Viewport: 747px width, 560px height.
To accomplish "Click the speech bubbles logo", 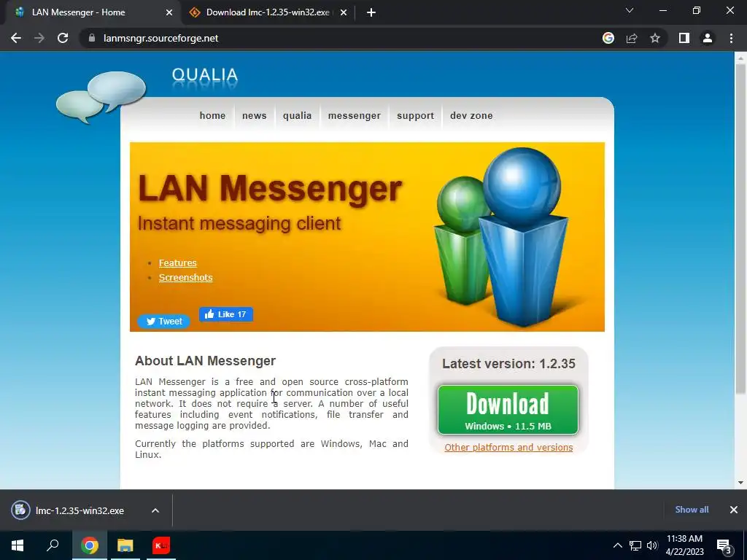I will tap(101, 97).
